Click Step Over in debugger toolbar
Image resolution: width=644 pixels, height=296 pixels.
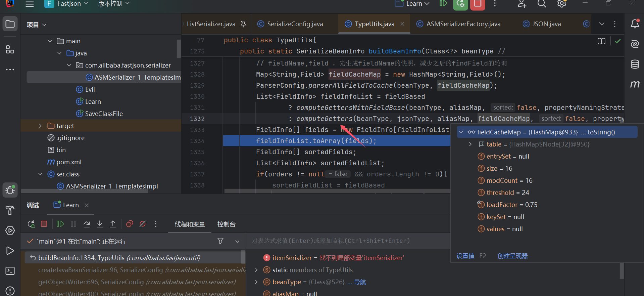87,224
